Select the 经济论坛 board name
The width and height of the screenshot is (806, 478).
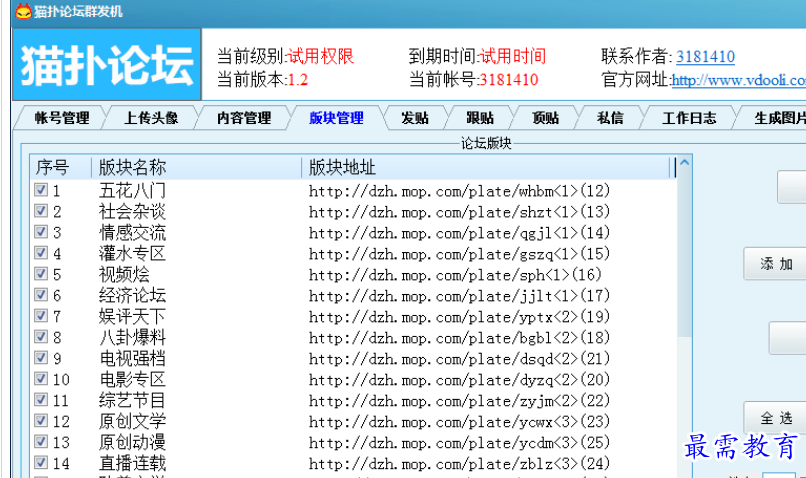point(132,296)
